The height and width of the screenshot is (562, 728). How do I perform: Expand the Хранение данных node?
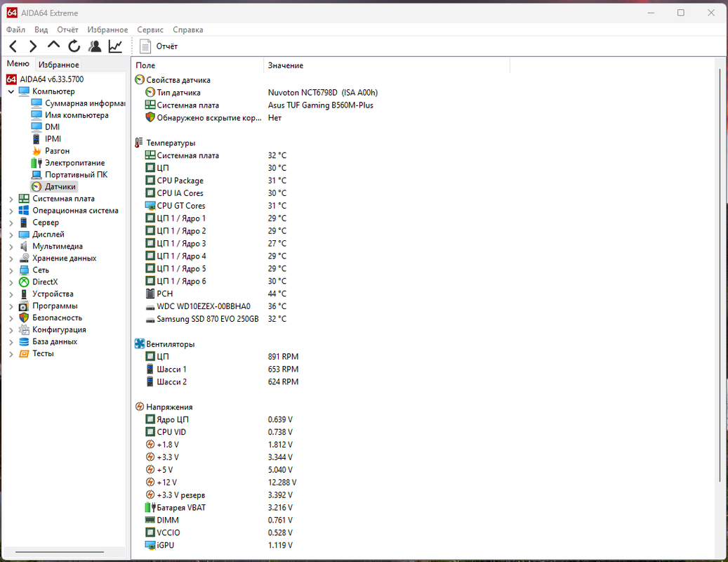coord(11,259)
